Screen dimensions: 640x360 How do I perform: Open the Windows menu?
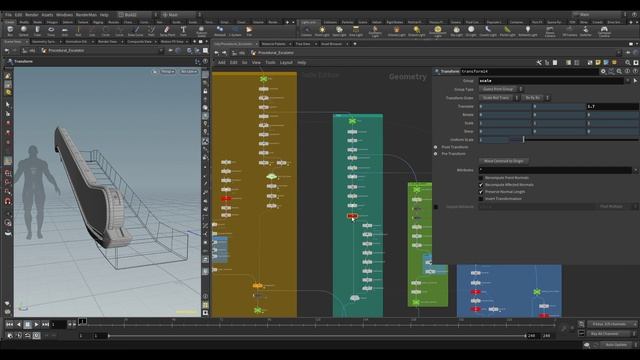pyautogui.click(x=64, y=15)
